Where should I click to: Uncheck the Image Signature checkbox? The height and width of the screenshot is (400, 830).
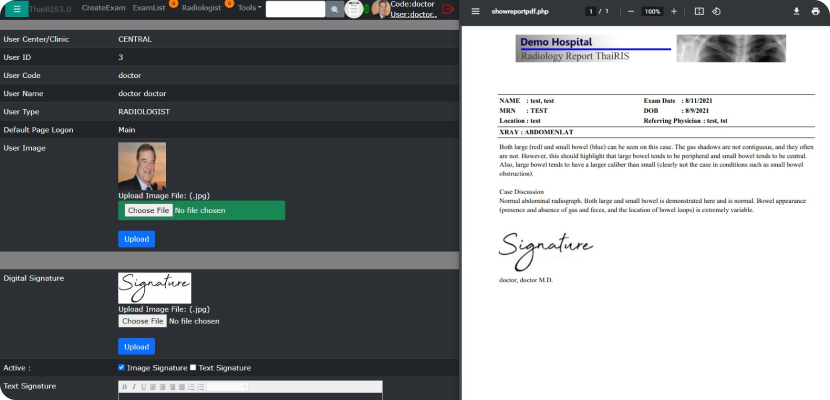click(122, 368)
